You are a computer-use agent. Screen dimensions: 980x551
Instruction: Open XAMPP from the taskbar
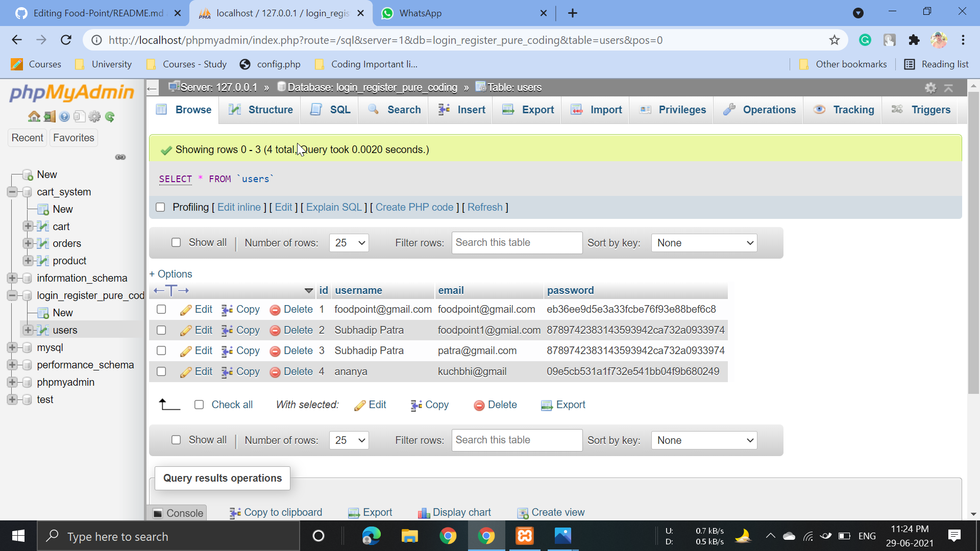point(525,536)
